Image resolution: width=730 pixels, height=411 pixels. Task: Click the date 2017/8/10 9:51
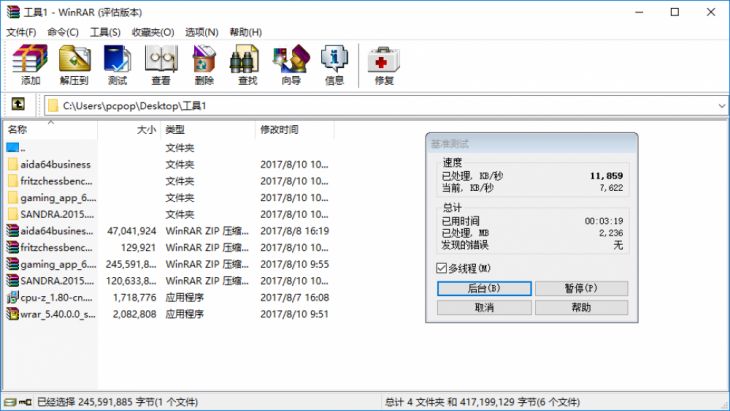click(x=294, y=314)
